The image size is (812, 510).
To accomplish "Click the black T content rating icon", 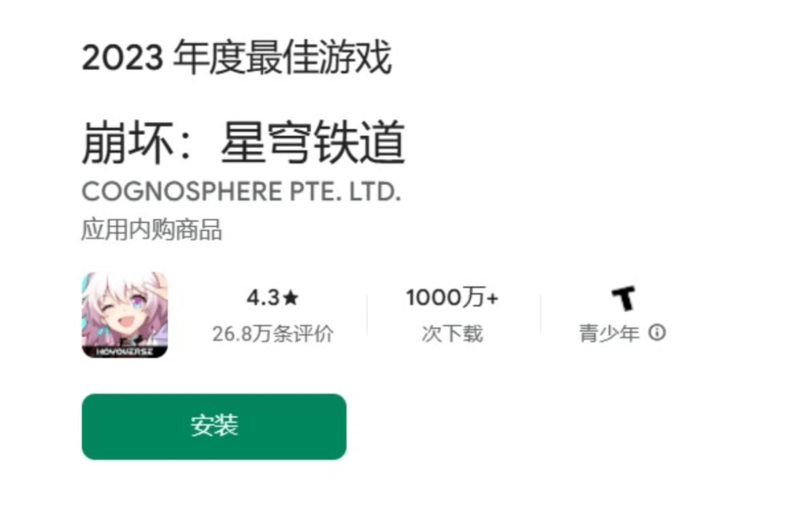I will click(623, 298).
